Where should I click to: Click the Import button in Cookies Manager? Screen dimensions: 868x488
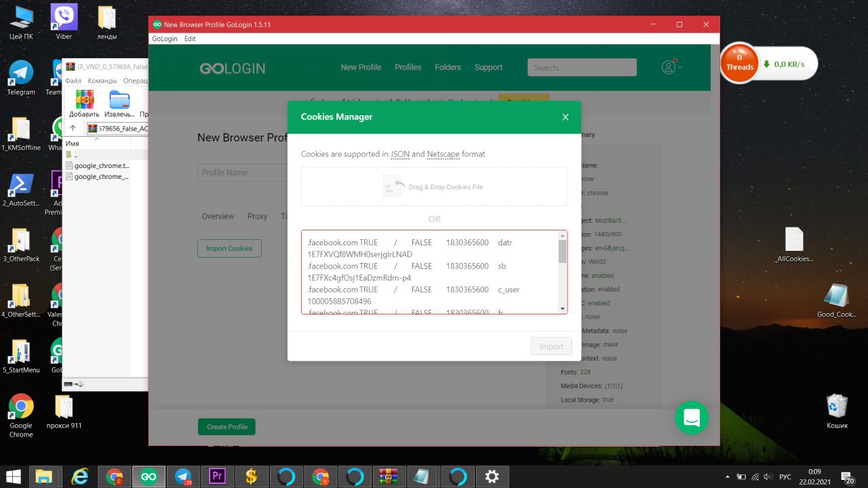tap(551, 346)
